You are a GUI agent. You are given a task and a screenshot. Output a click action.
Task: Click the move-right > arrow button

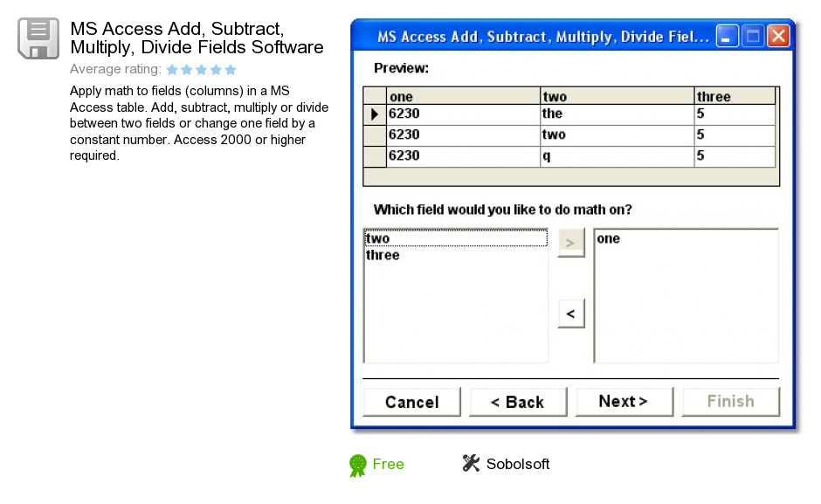point(570,243)
